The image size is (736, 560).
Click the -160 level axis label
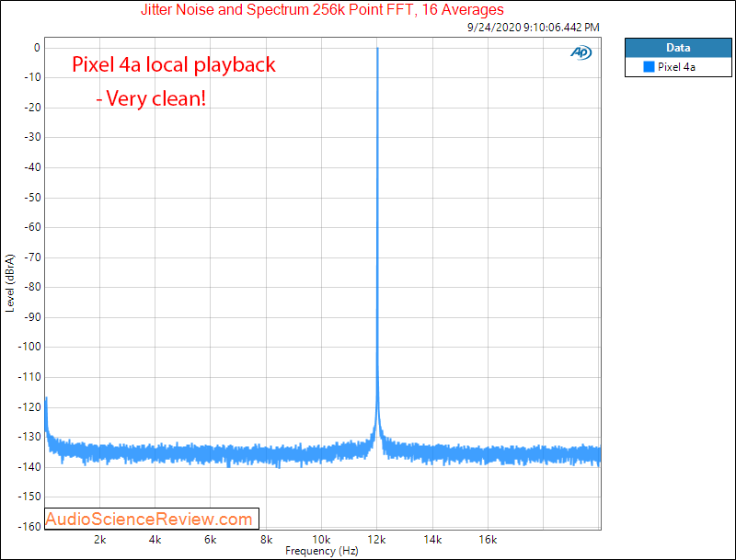[x=29, y=527]
